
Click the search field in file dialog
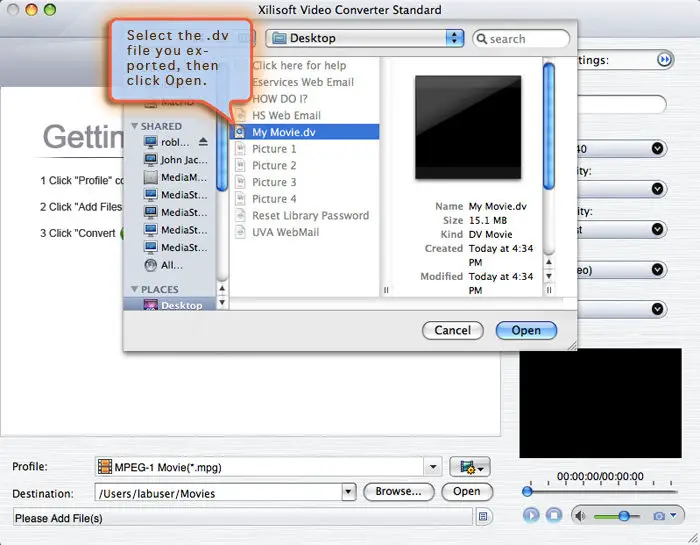(521, 39)
